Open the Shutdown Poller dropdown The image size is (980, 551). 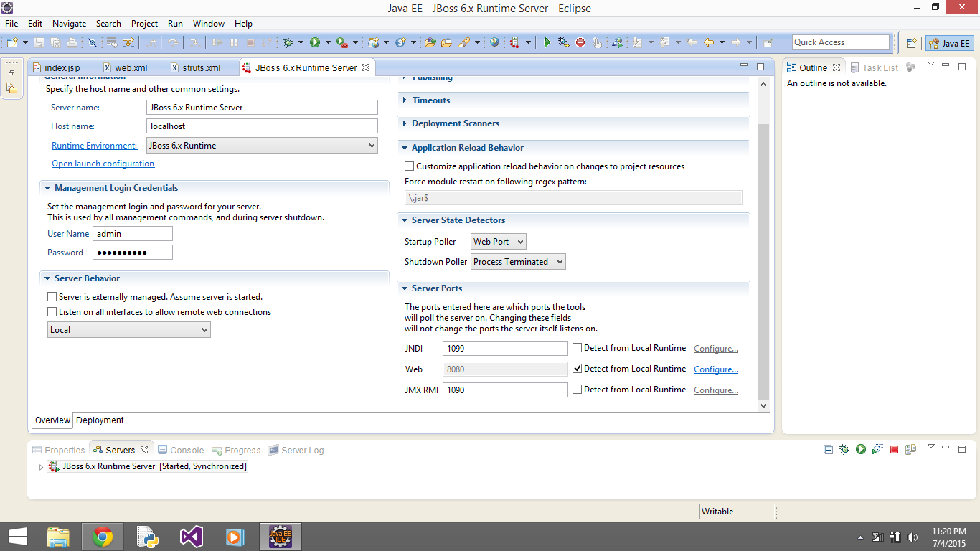[x=518, y=262]
